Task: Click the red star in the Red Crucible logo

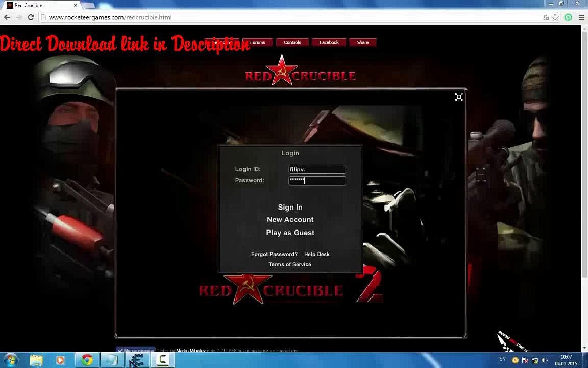Action: pyautogui.click(x=281, y=70)
